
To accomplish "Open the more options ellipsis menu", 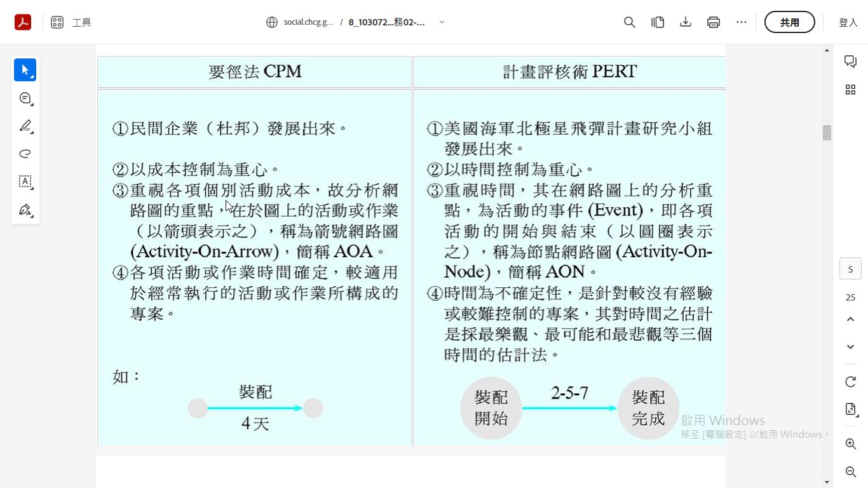I will coord(742,22).
